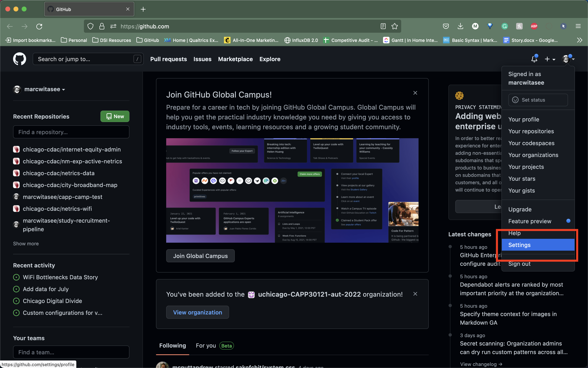Switch to the Following feed tab

click(x=173, y=346)
